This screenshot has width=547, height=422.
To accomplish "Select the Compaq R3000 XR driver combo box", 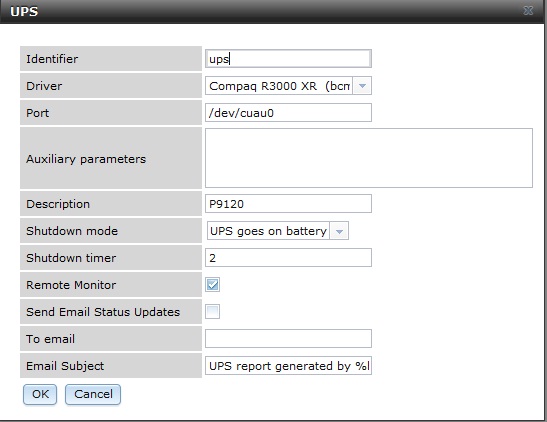I will click(x=288, y=86).
